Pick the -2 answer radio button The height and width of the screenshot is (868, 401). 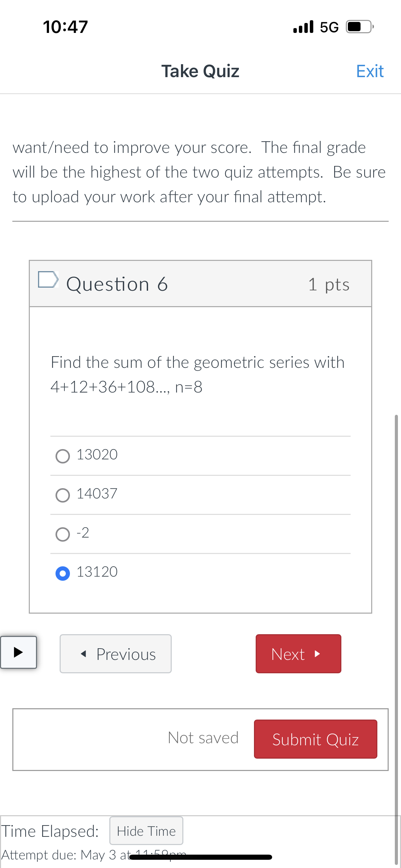63,534
